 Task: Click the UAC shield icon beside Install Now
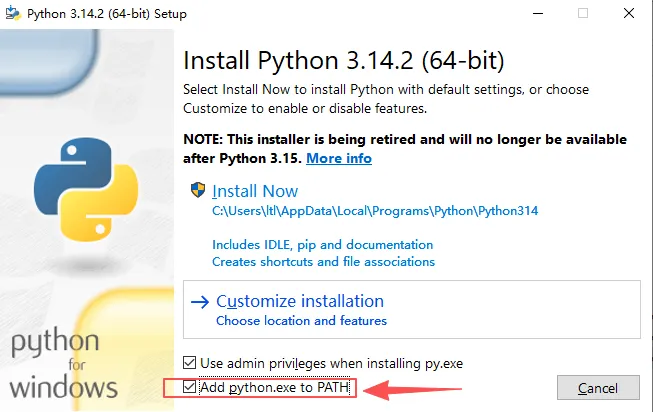198,190
